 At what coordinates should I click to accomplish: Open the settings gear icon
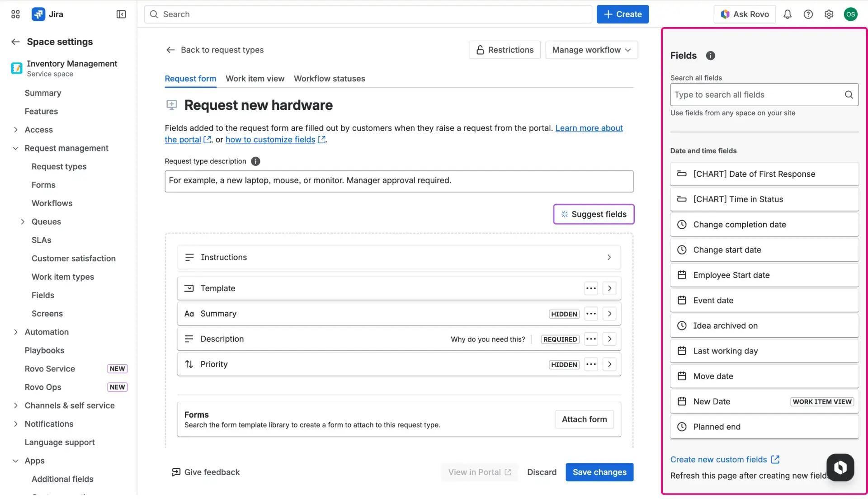829,14
